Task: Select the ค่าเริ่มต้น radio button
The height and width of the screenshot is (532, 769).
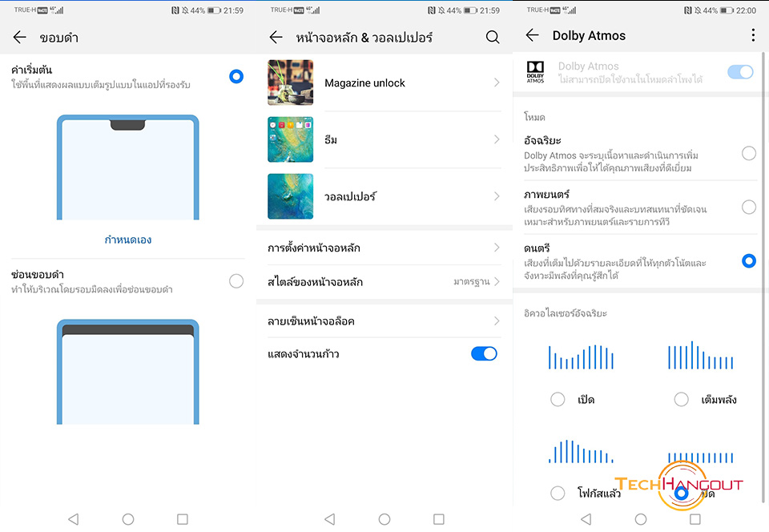Action: pyautogui.click(x=236, y=76)
